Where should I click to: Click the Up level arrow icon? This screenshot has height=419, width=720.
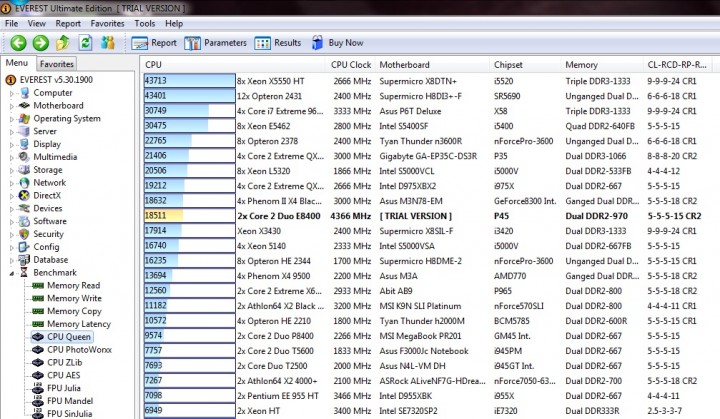coord(62,43)
